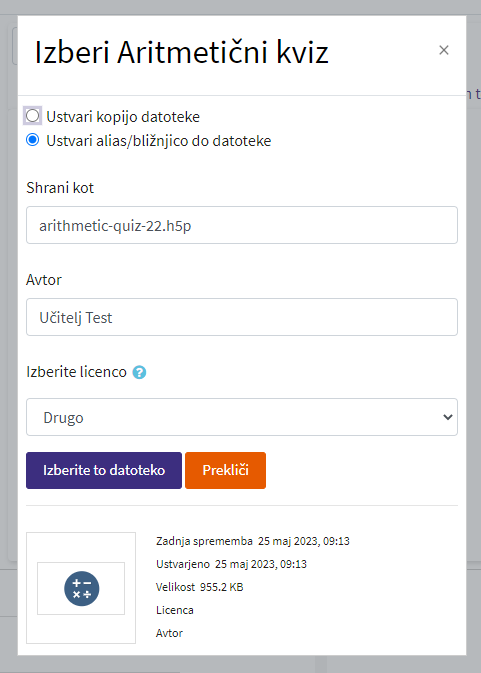Image resolution: width=481 pixels, height=673 pixels.
Task: Confirm with Izberite to datoteko button
Action: point(104,470)
